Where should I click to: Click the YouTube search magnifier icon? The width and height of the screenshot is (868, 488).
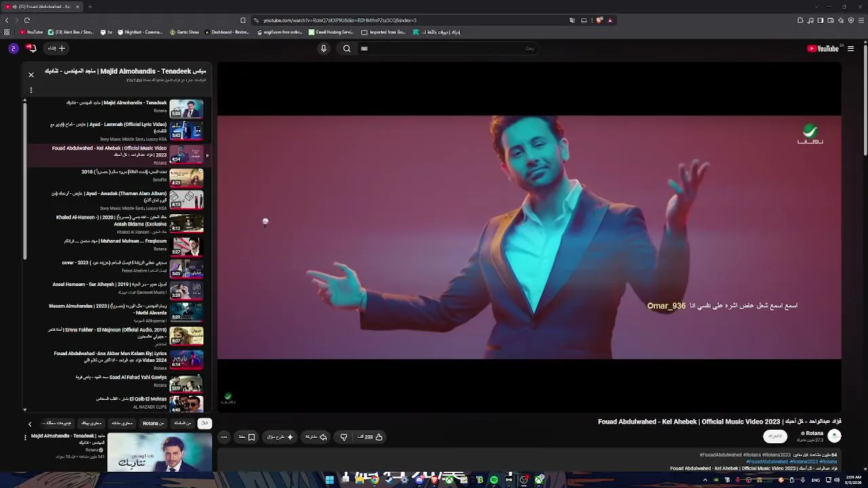(x=347, y=48)
